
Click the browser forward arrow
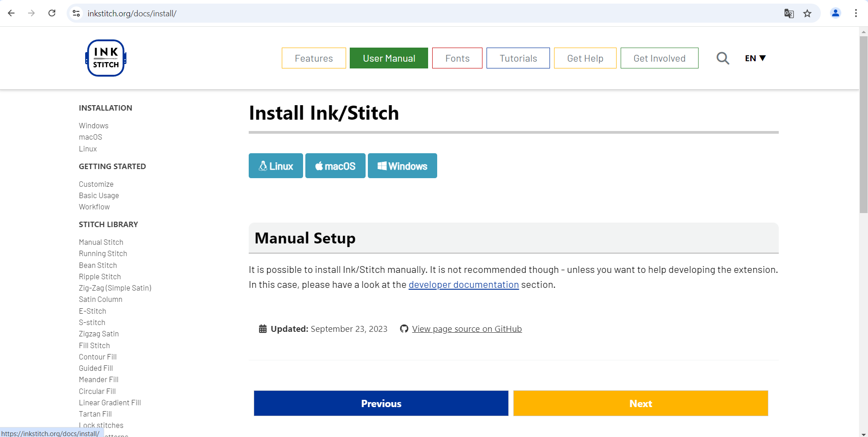[31, 13]
